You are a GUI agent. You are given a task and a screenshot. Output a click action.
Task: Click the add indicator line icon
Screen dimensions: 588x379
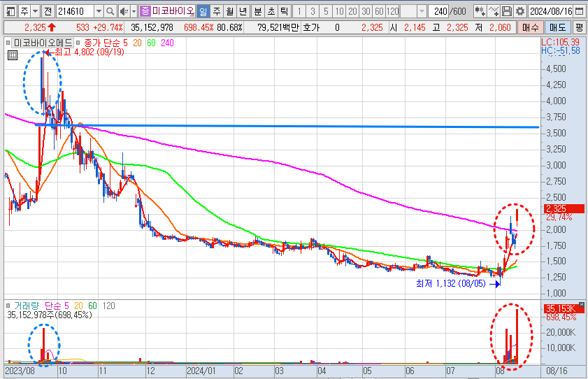pos(494,11)
